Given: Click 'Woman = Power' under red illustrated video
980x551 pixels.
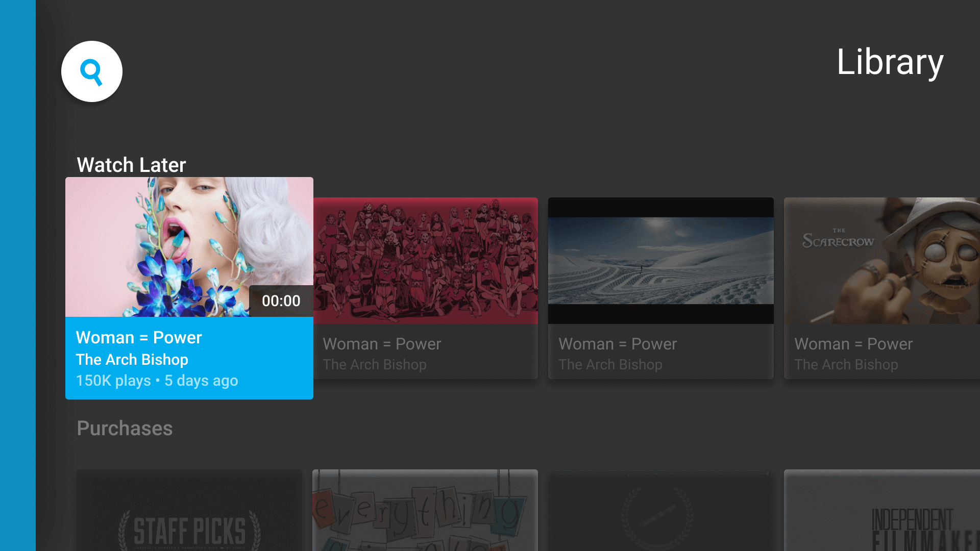Looking at the screenshot, I should click(382, 344).
